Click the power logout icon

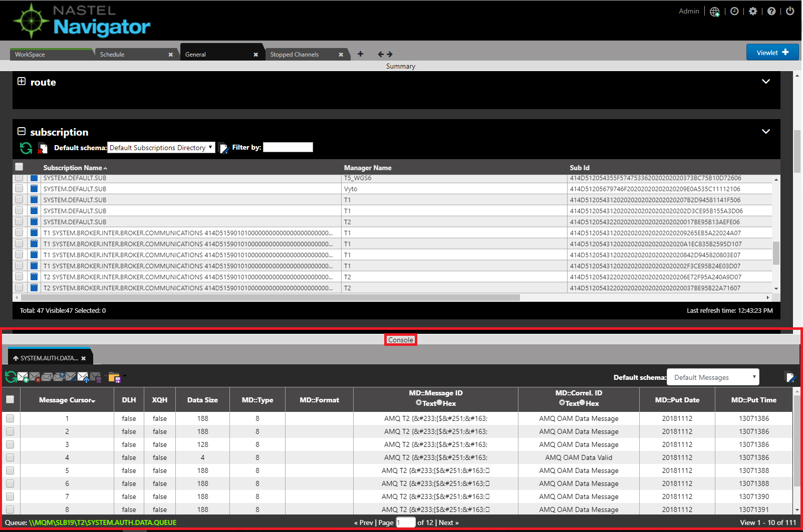790,11
